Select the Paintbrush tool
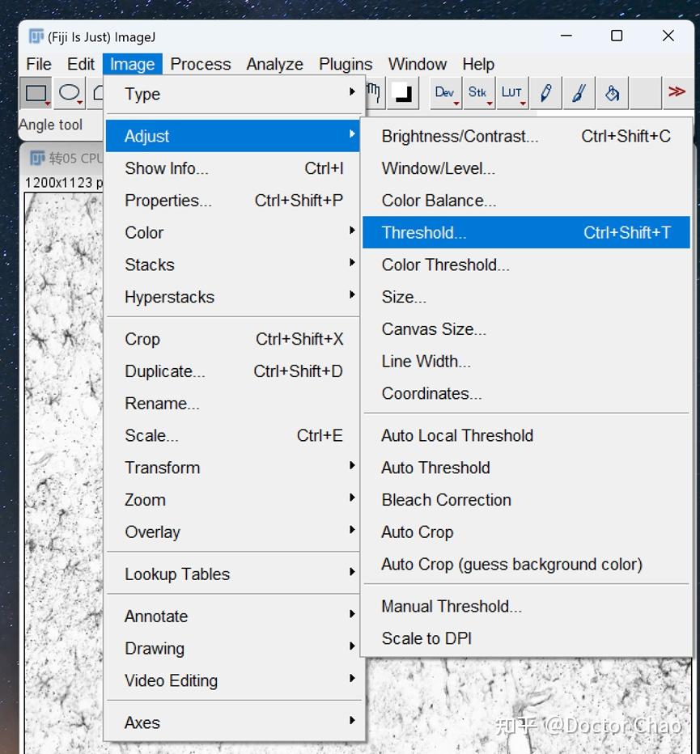 point(579,93)
